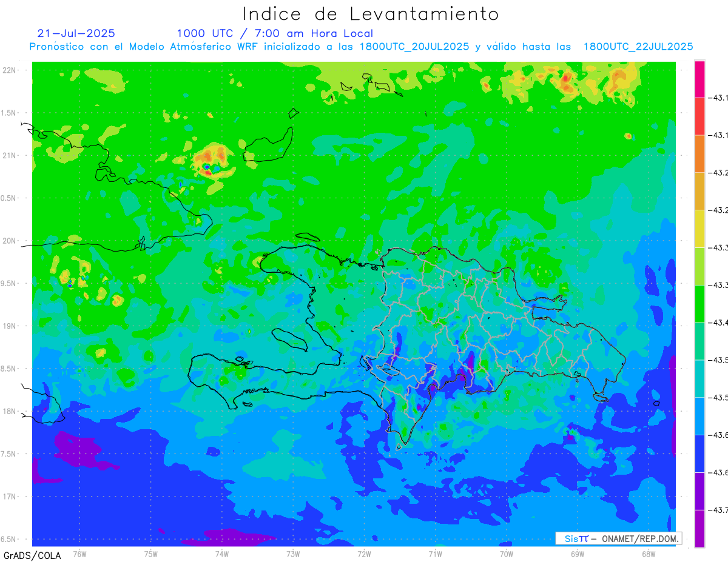Click the "69W" longitude label
728x562 pixels.
(578, 553)
